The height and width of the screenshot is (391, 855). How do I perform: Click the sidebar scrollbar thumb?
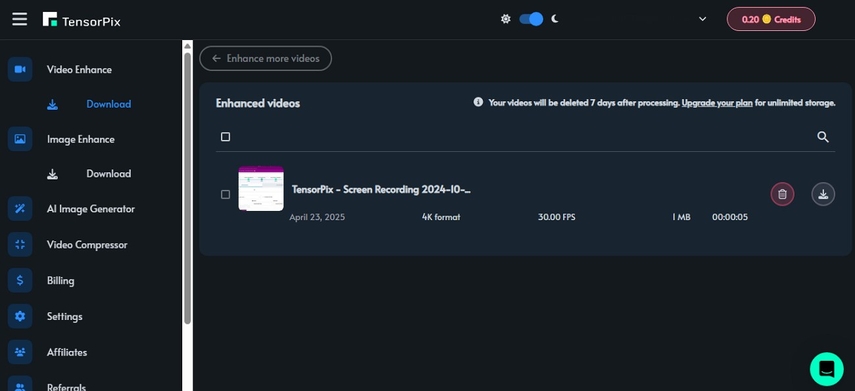coord(187,188)
